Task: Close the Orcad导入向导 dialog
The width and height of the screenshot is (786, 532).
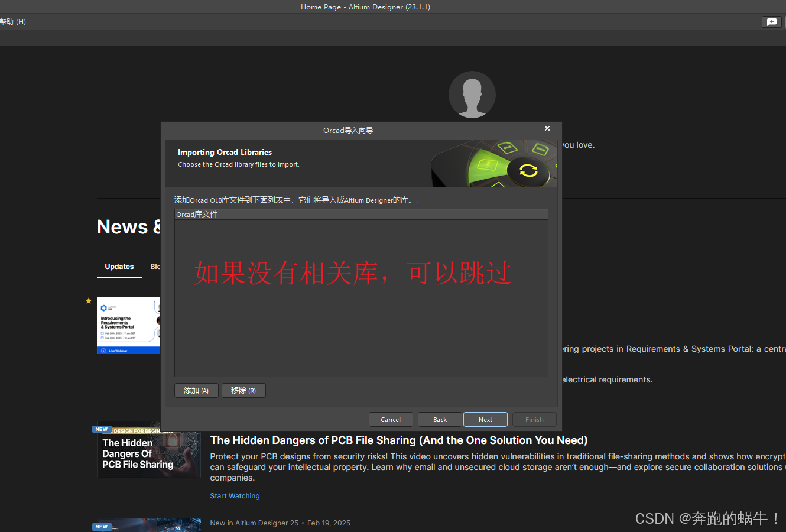Action: point(547,128)
